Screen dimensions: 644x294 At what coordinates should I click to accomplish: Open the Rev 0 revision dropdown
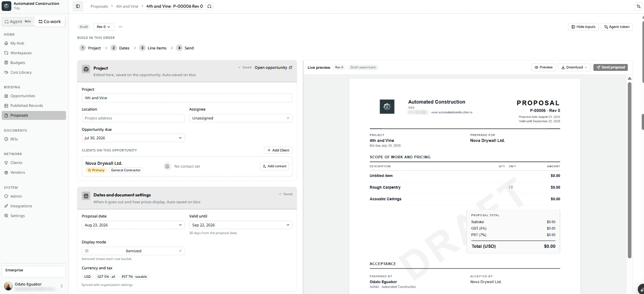click(104, 27)
